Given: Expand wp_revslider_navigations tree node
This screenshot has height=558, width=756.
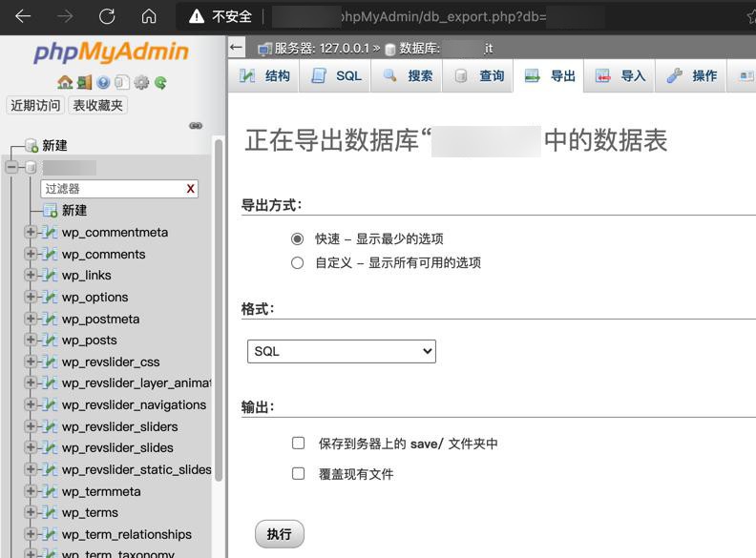Looking at the screenshot, I should tap(31, 404).
